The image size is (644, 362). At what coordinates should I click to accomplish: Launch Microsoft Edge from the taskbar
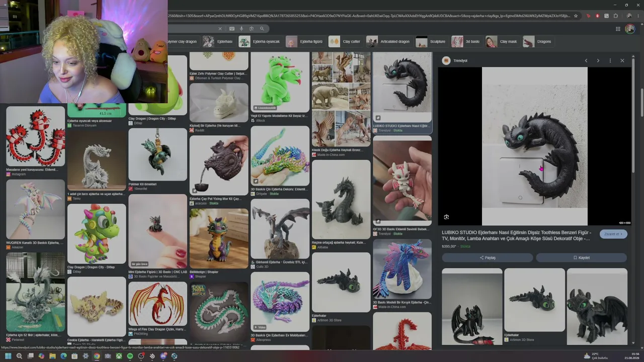coord(63,356)
